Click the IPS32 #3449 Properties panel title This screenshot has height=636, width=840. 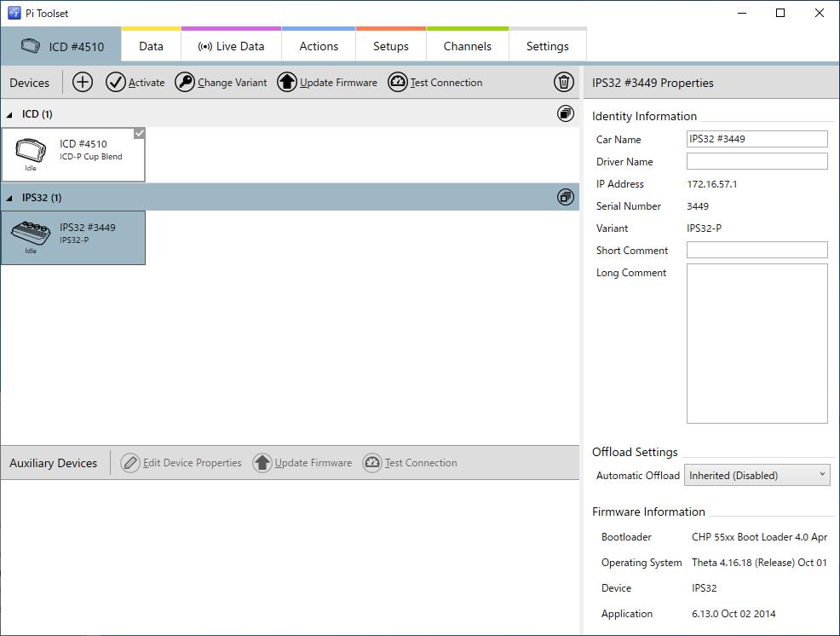pyautogui.click(x=653, y=83)
